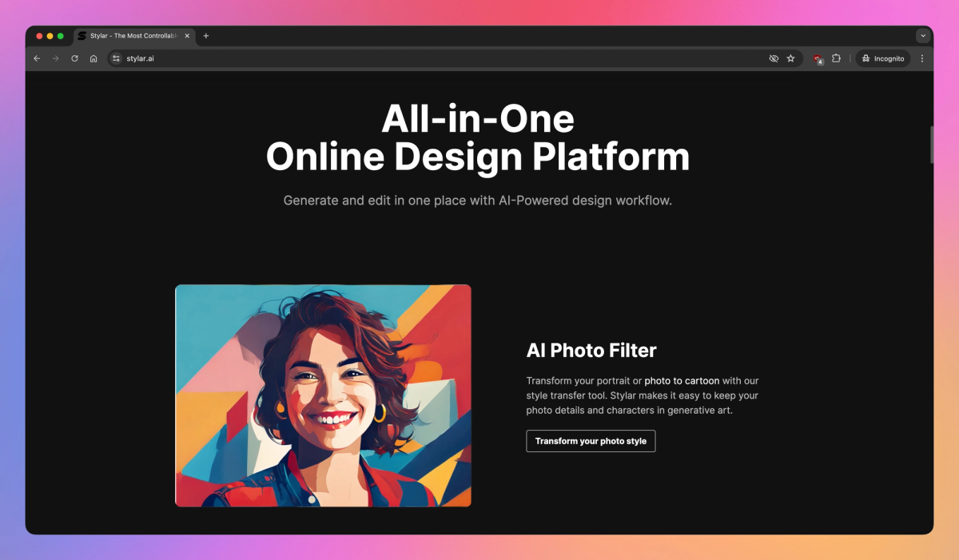
Task: Open the browser extensions puzzle icon
Action: click(836, 58)
